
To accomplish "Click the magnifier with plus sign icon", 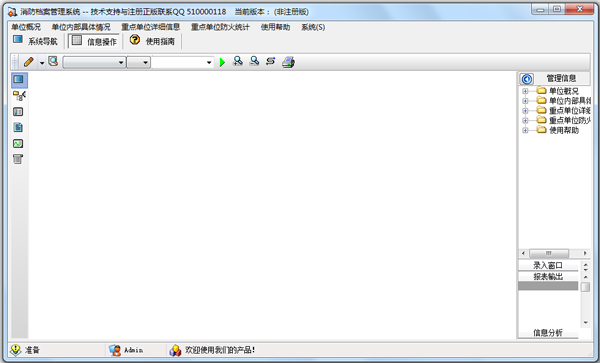I will click(238, 61).
